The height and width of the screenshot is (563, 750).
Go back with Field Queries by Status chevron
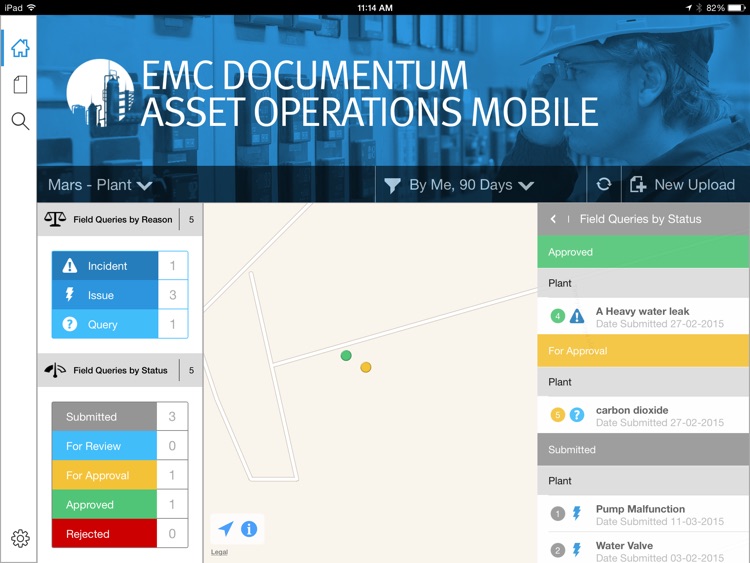(x=553, y=219)
